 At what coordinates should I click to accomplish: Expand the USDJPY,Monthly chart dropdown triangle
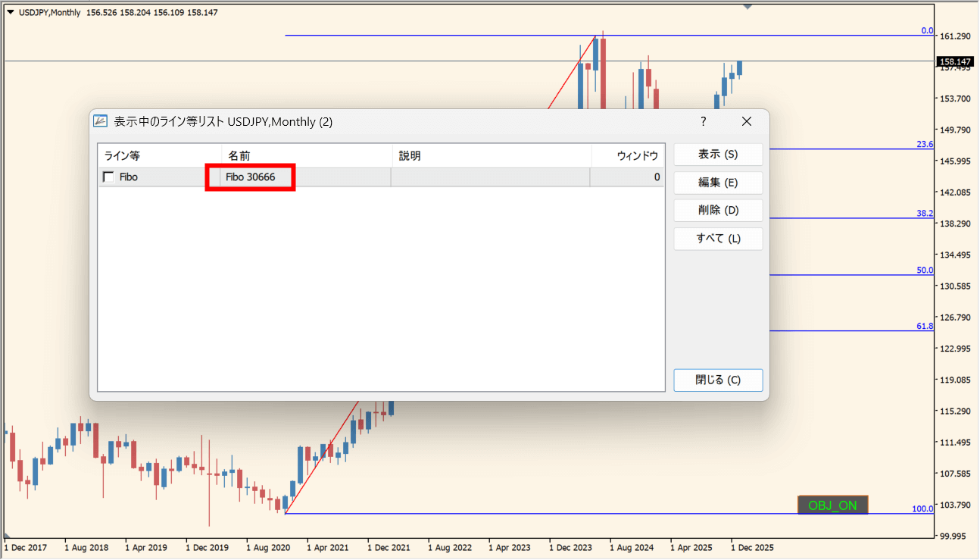[x=10, y=13]
